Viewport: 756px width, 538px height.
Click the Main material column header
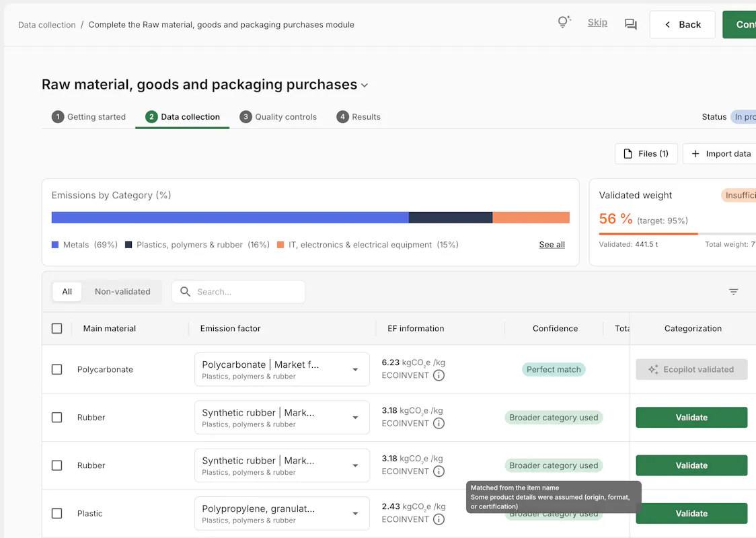[x=110, y=328]
